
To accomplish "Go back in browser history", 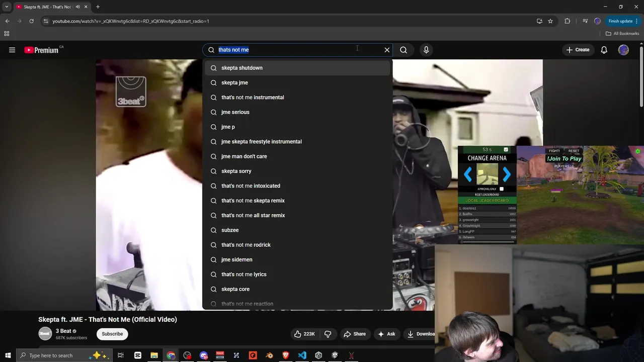I will pyautogui.click(x=8, y=21).
